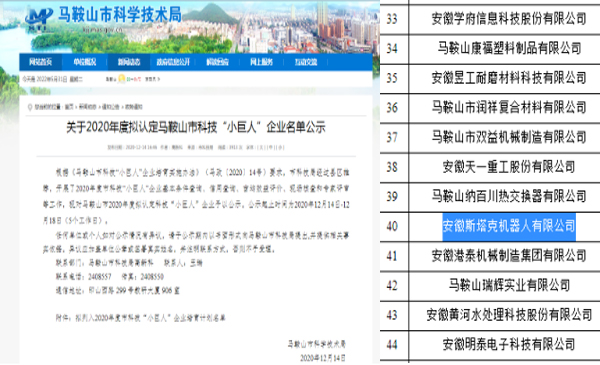Select table row 36 马鞍山市润祥复合材料有限公司
Image resolution: width=600 pixels, height=365 pixels.
(x=490, y=108)
